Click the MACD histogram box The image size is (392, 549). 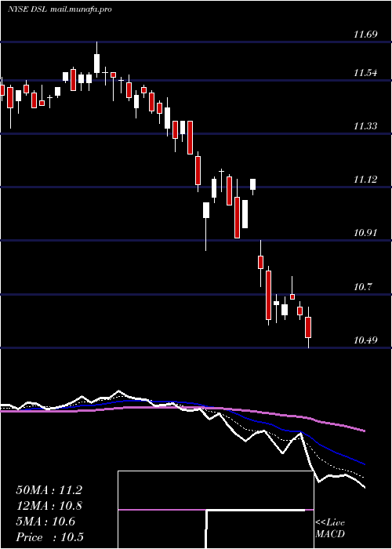point(216,510)
